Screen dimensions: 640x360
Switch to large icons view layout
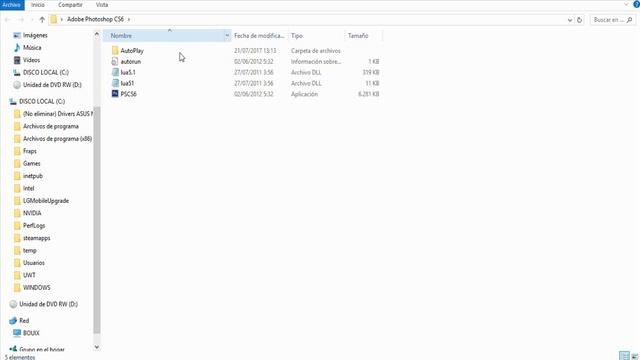tap(635, 356)
